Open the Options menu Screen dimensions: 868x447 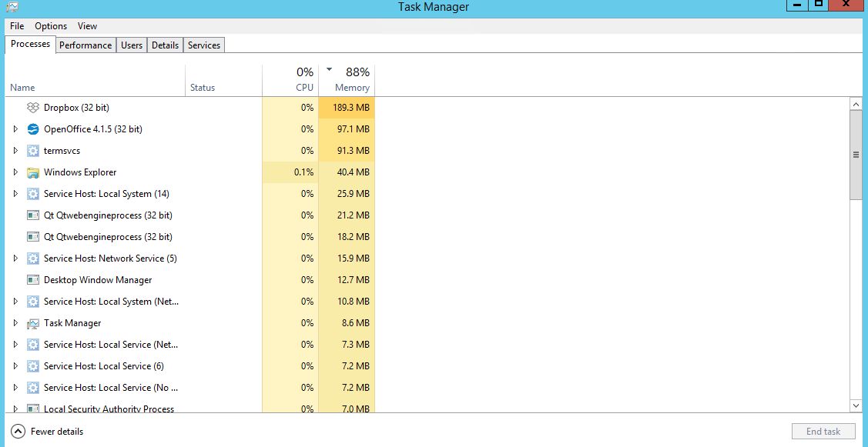pyautogui.click(x=51, y=26)
